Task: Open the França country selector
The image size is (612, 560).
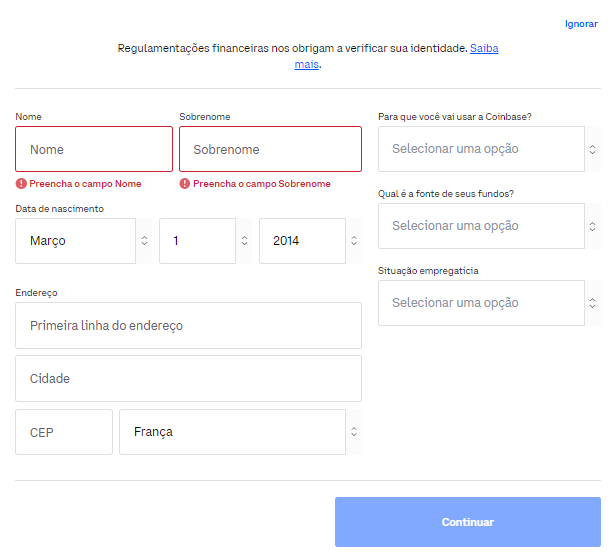Action: coord(232,432)
